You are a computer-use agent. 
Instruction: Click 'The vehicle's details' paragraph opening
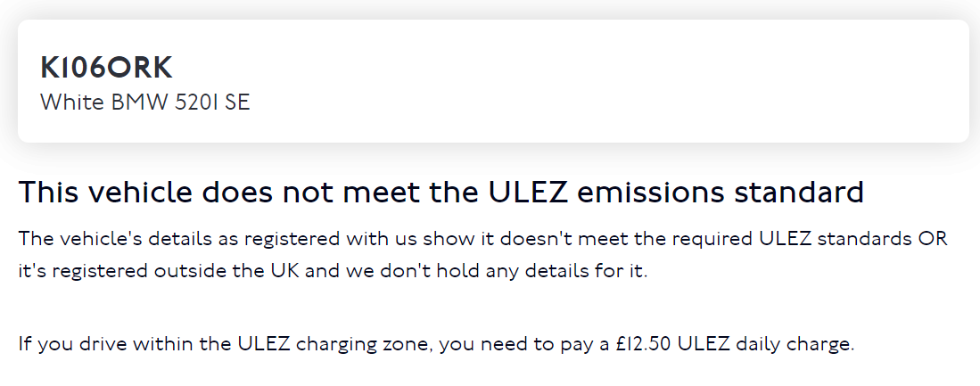pyautogui.click(x=114, y=239)
